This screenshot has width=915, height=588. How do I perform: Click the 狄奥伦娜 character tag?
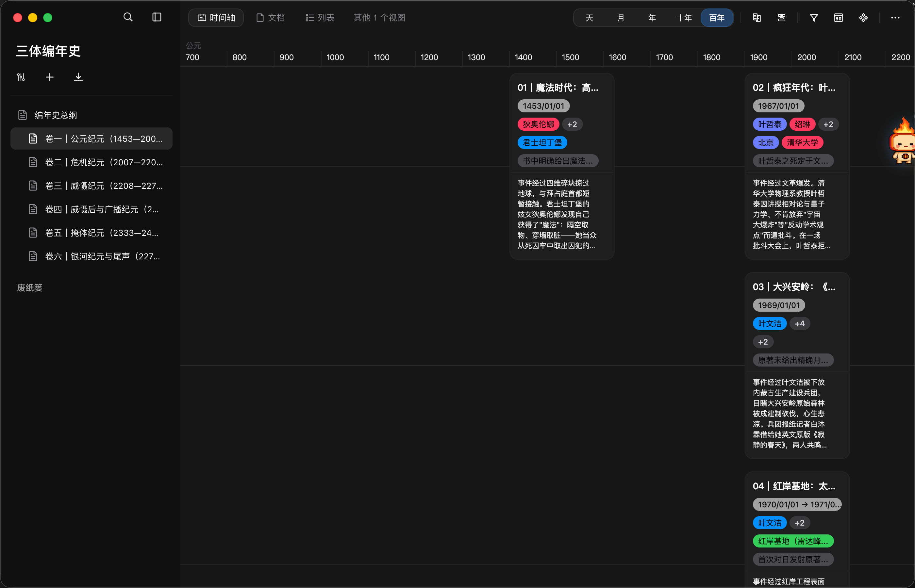[539, 124]
